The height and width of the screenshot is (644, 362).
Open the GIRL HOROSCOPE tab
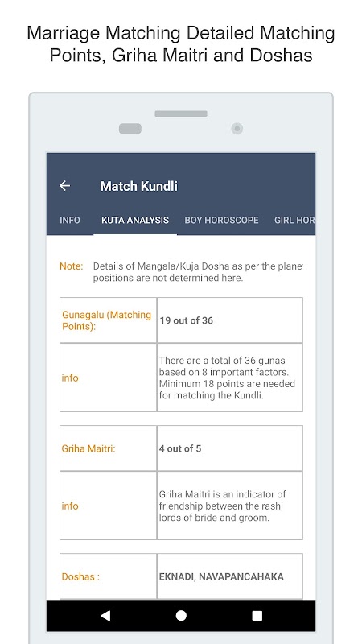294,220
